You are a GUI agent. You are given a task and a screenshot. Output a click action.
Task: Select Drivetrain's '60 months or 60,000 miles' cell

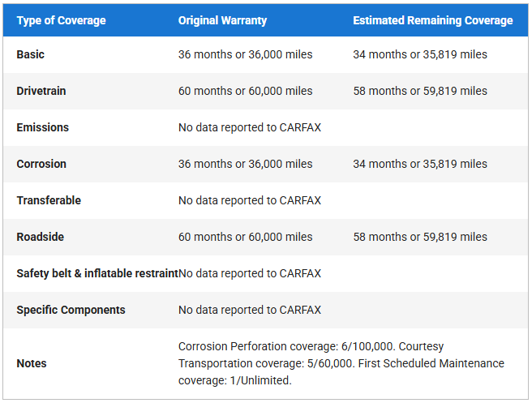[x=245, y=91]
